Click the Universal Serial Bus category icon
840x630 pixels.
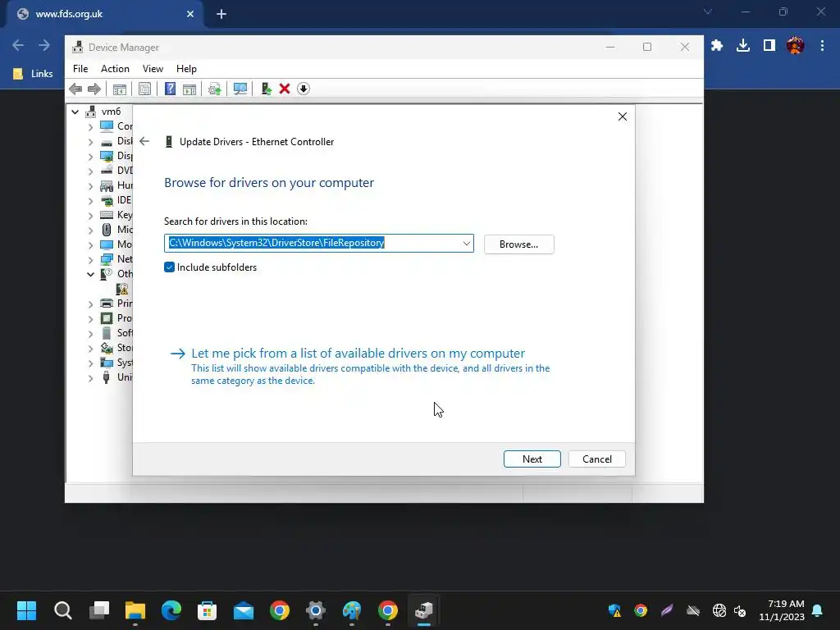tap(107, 377)
